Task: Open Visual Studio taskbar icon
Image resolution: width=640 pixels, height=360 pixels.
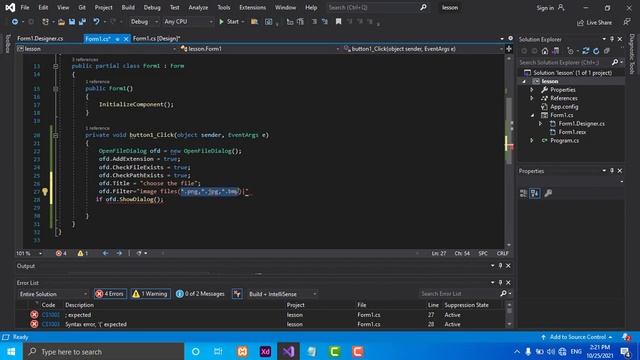Action: coord(289,351)
